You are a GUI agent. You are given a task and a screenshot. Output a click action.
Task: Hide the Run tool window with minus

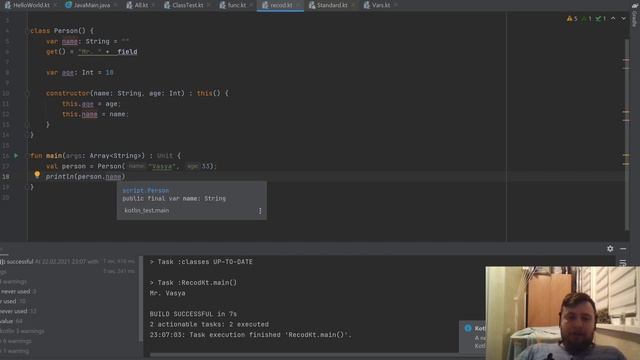pos(623,249)
